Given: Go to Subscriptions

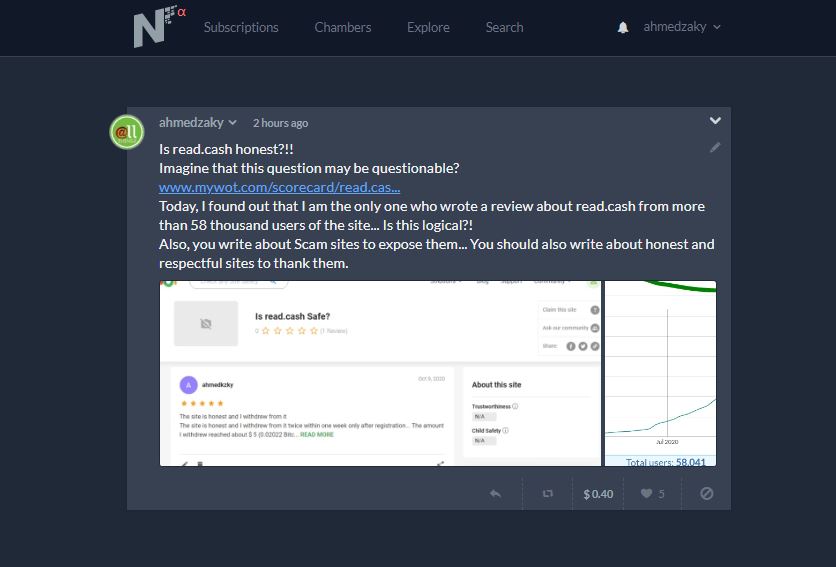Looking at the screenshot, I should click(241, 27).
